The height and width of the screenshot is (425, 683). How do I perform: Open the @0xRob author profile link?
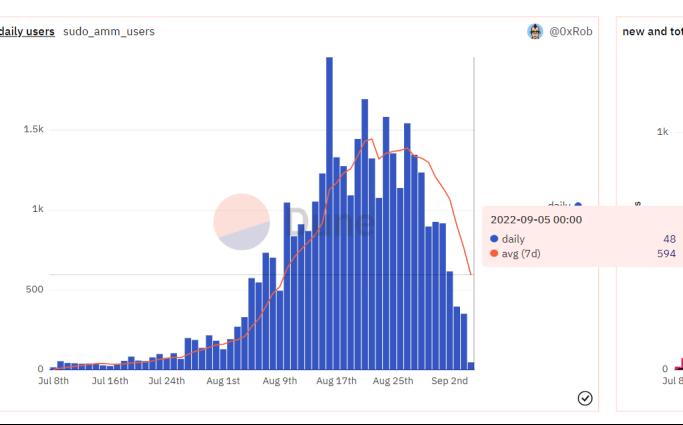pyautogui.click(x=570, y=32)
